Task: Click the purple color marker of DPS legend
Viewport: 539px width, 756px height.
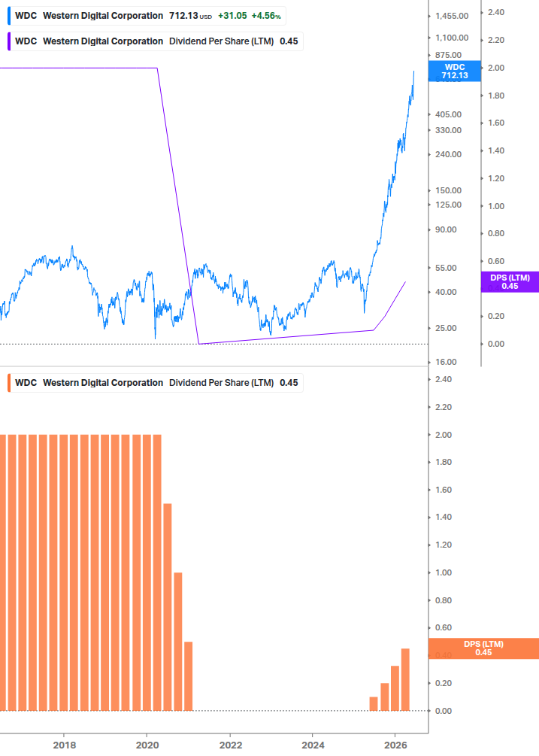Action: [x=9, y=41]
